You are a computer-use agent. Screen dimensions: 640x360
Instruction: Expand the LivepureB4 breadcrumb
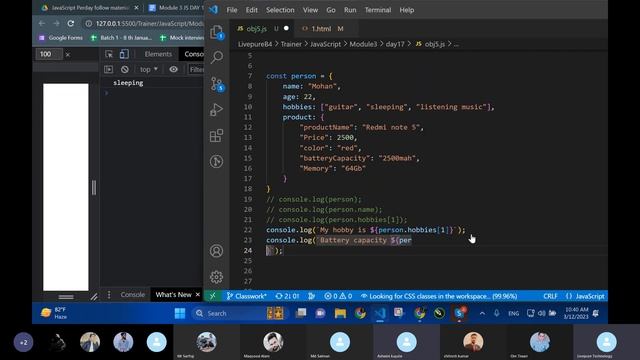255,44
